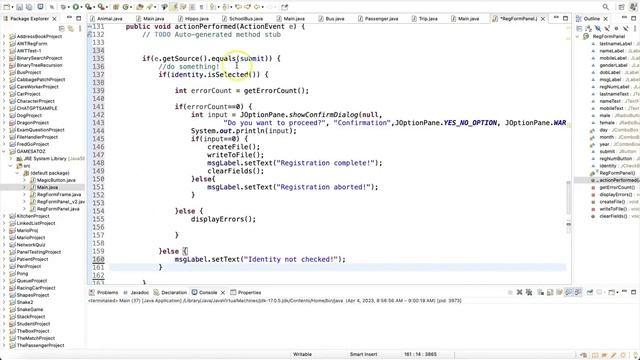Screen dimensions: 640x360
Task: Toggle Scroll Lock in Console toolbar
Action: (550, 292)
